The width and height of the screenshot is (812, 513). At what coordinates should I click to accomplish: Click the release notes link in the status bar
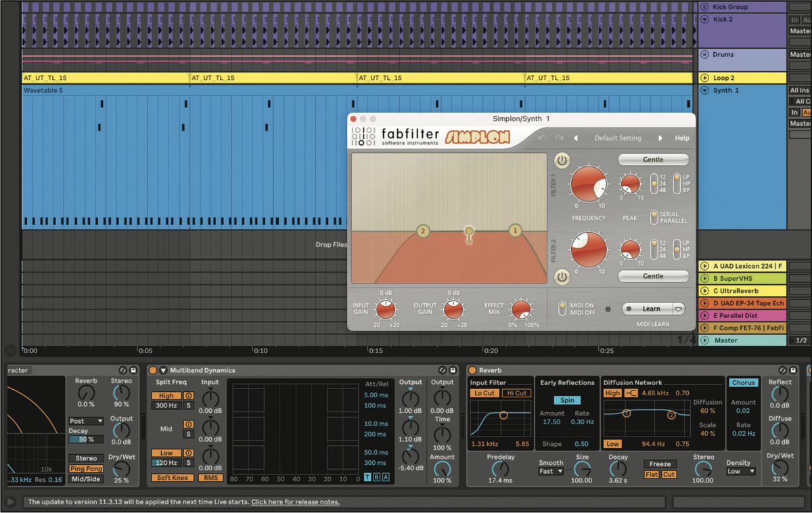[x=295, y=501]
